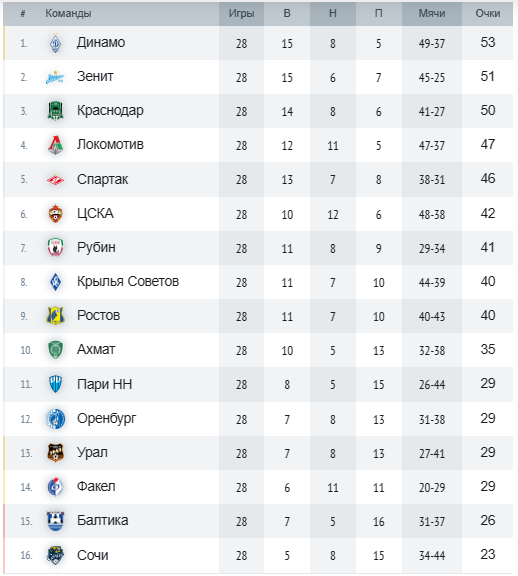The image size is (518, 576).
Task: Select the Команды column header
Action: click(x=68, y=13)
